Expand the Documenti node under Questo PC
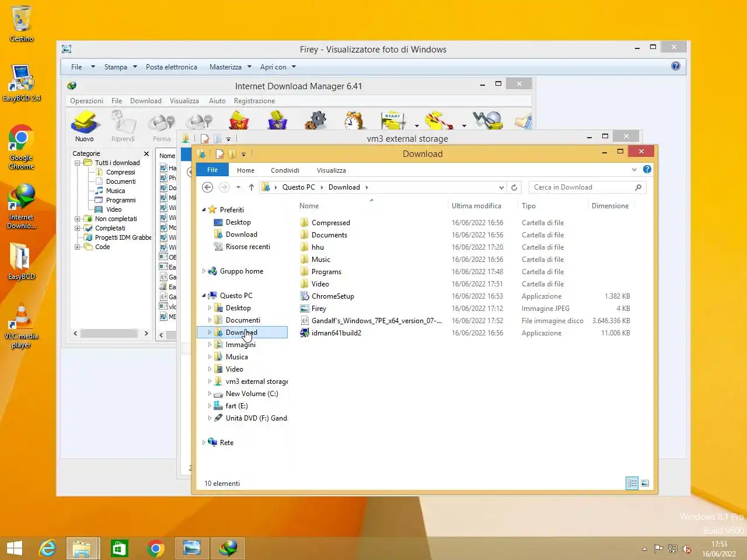 pyautogui.click(x=210, y=320)
